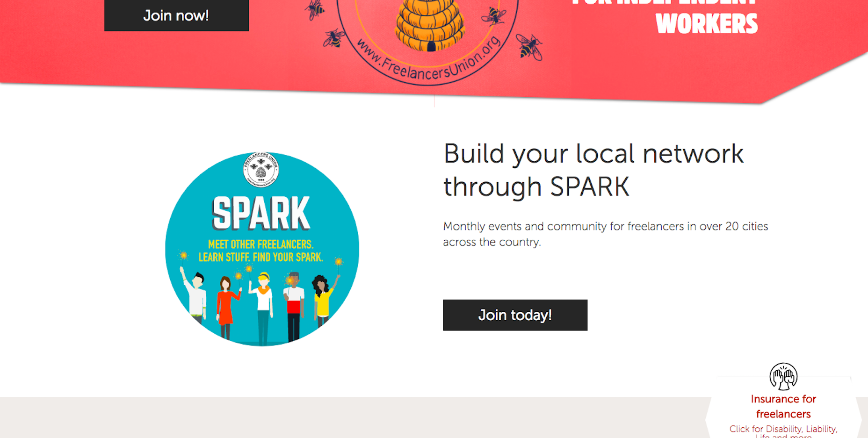Click the bee left of the www text
The width and height of the screenshot is (868, 438).
334,38
